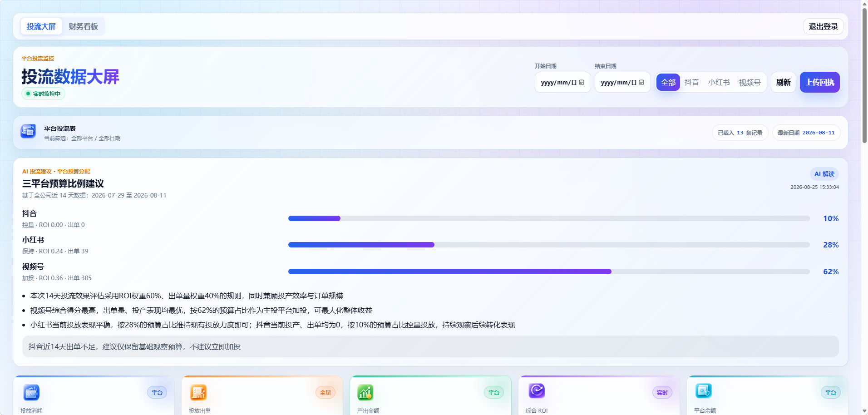This screenshot has width=868, height=415.
Task: Click the 综合 ROI card icon
Action: [537, 390]
